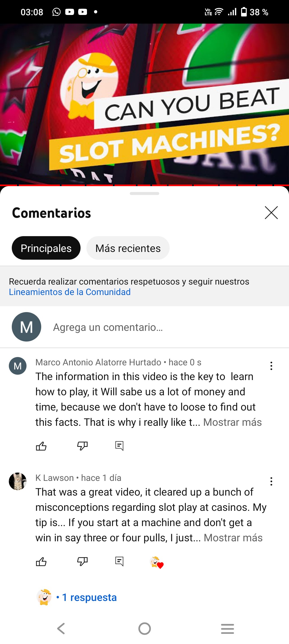289x644 pixels.
Task: Show the 1 respuesta reply thread
Action: point(89,597)
